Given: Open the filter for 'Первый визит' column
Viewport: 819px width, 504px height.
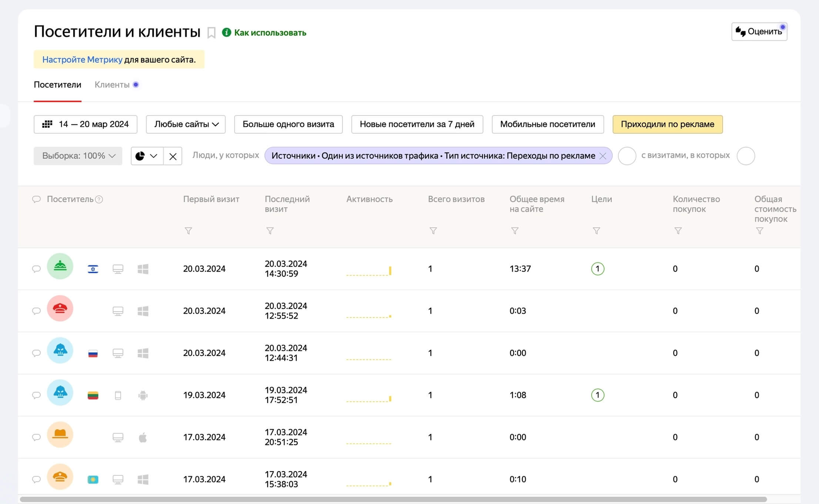Looking at the screenshot, I should click(188, 231).
